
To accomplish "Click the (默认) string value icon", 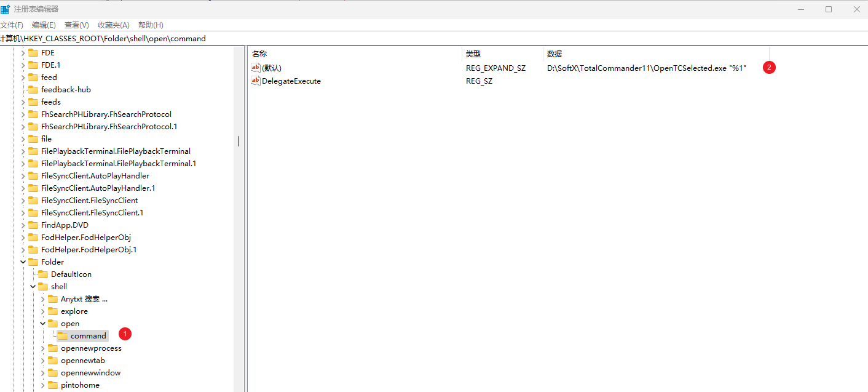I will coord(256,68).
